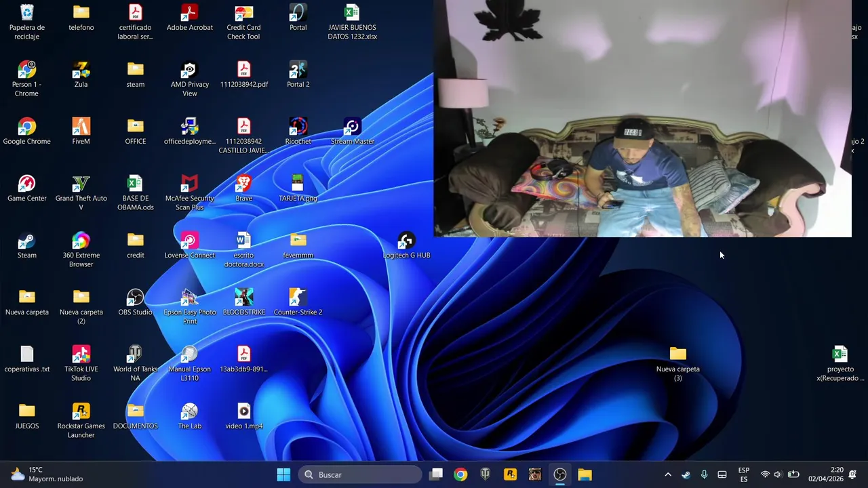Select the Zula shortcut
868x488 pixels.
(x=81, y=75)
